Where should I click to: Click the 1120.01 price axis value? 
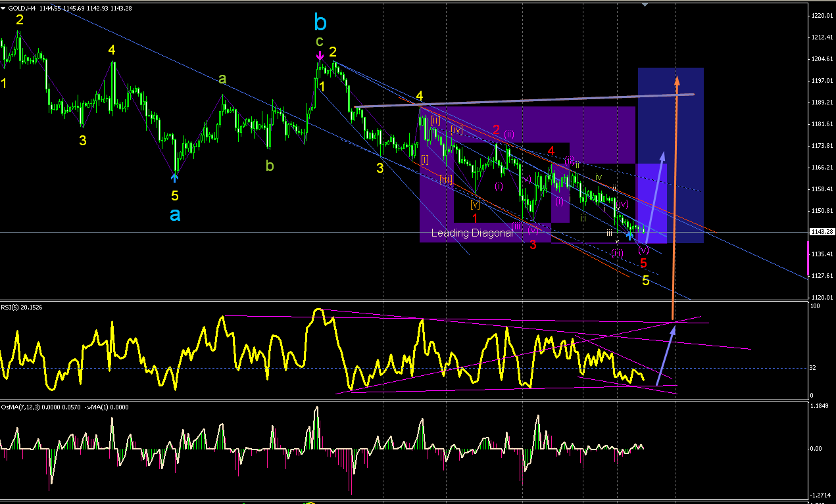tap(822, 297)
